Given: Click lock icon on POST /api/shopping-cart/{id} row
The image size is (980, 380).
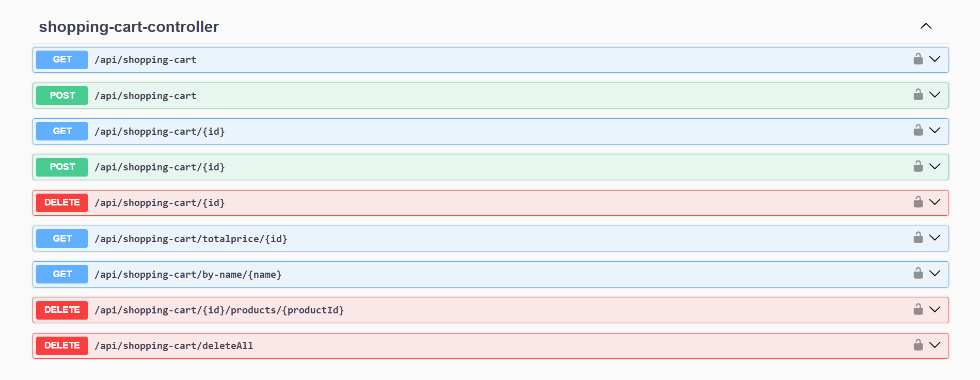Looking at the screenshot, I should click(918, 166).
